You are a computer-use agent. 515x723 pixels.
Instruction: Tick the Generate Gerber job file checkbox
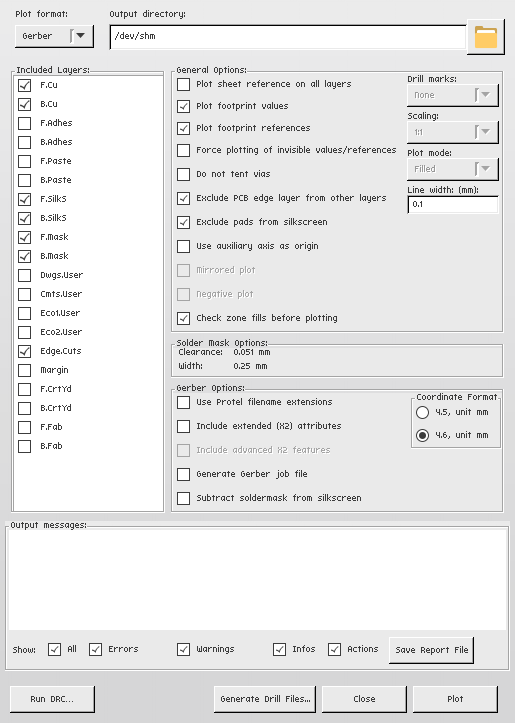click(x=184, y=474)
